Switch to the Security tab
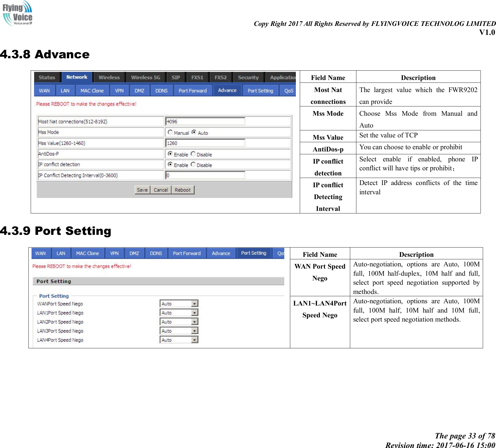Screen dimensions: 496x448 248,77
